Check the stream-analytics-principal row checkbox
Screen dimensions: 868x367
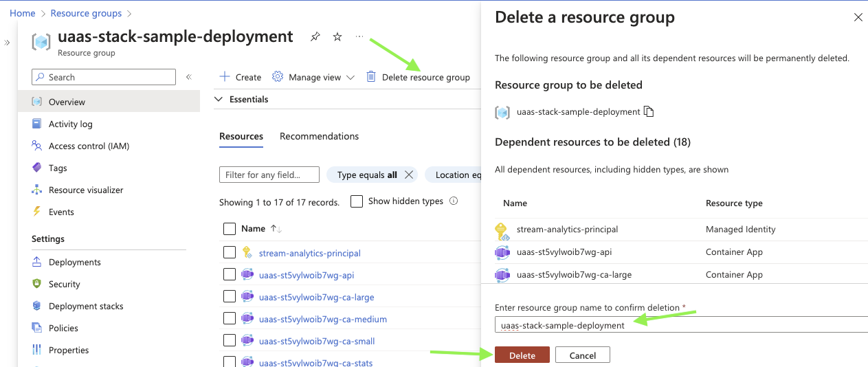(230, 253)
